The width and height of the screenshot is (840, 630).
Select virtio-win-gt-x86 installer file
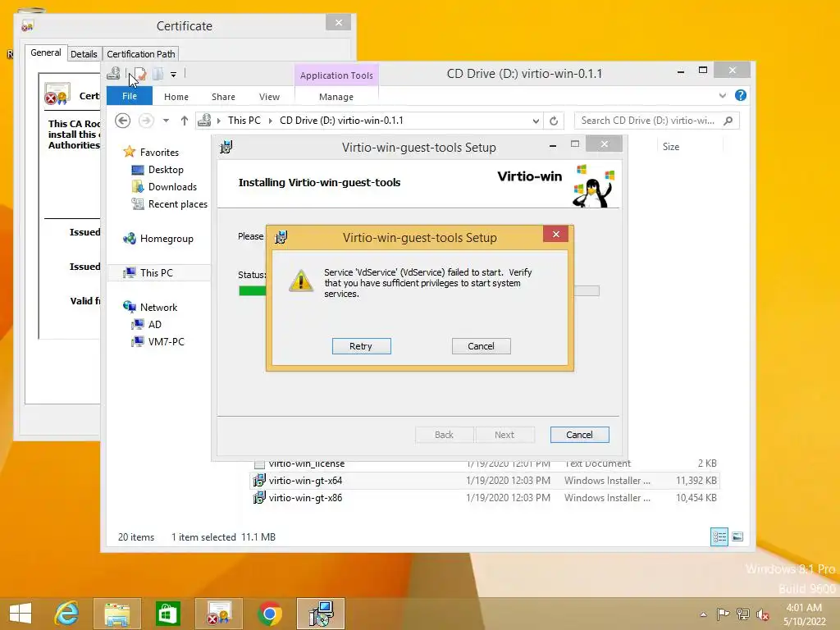485,498
